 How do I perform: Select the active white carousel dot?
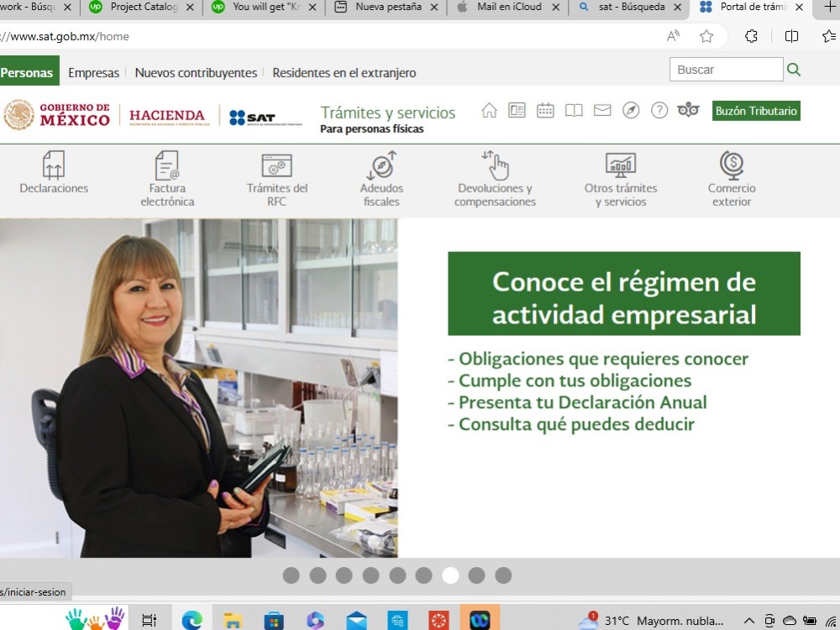pyautogui.click(x=450, y=575)
